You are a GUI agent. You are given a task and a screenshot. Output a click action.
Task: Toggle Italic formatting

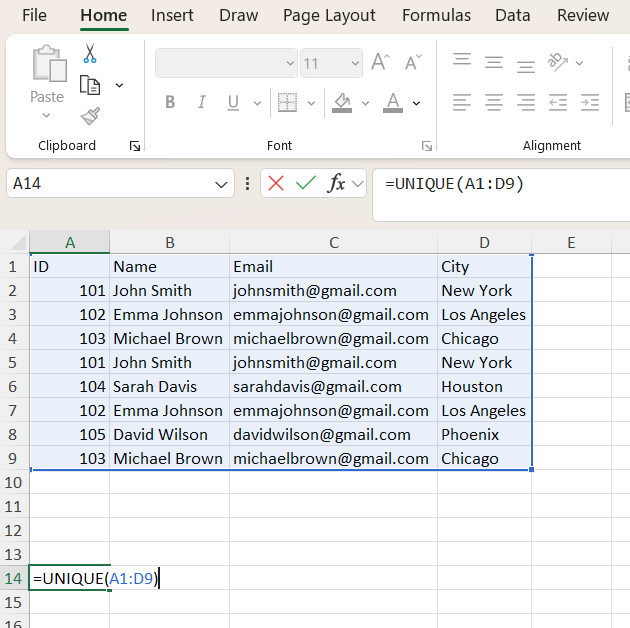[x=202, y=102]
